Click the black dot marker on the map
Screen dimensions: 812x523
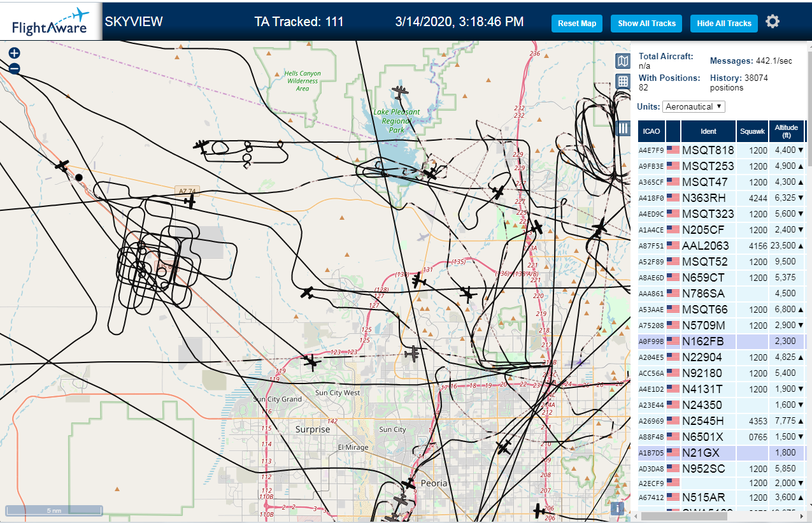click(79, 177)
